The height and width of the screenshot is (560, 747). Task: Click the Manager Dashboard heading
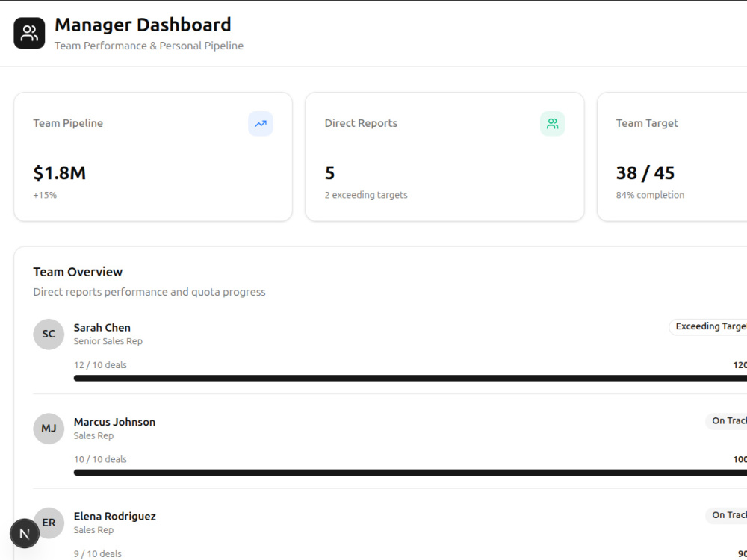pos(143,25)
